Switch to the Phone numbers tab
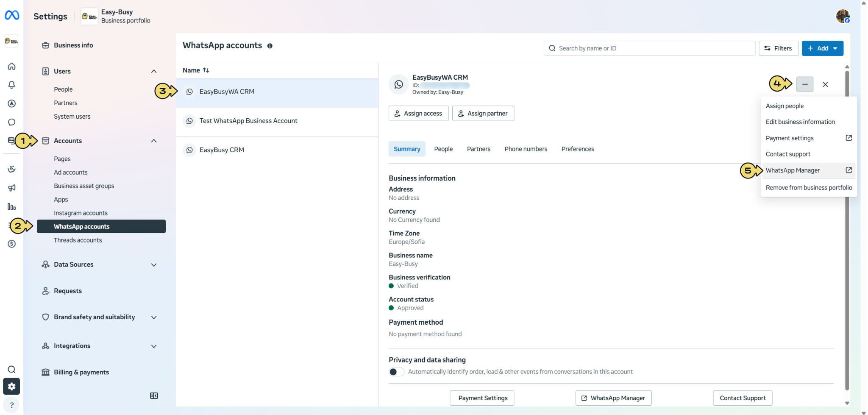The height and width of the screenshot is (415, 868). (x=526, y=149)
